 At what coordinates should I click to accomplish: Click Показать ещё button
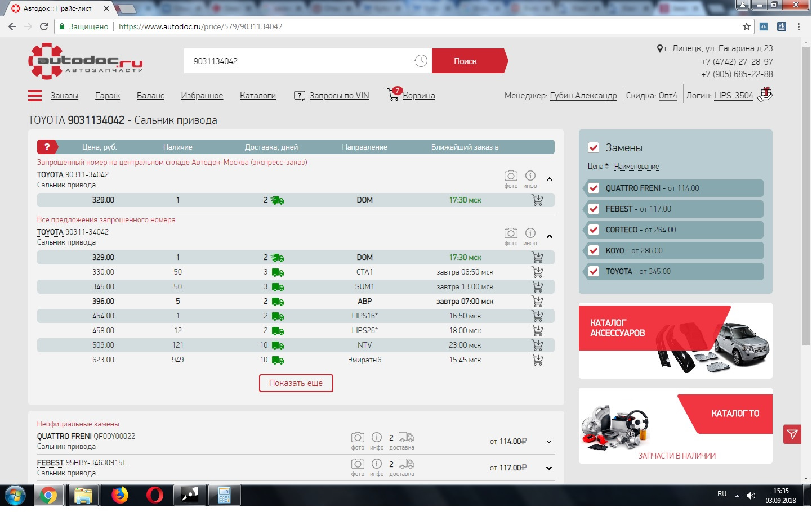tap(296, 384)
